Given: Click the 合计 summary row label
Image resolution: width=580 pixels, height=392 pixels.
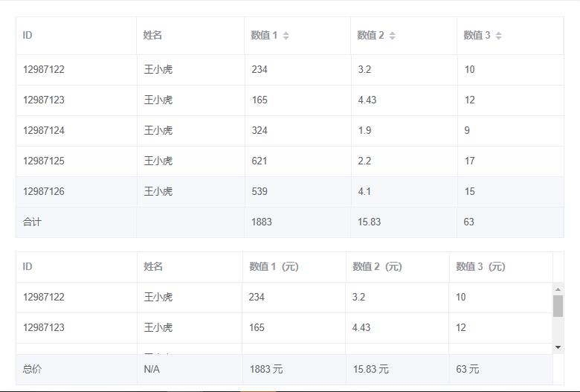Looking at the screenshot, I should pos(32,222).
